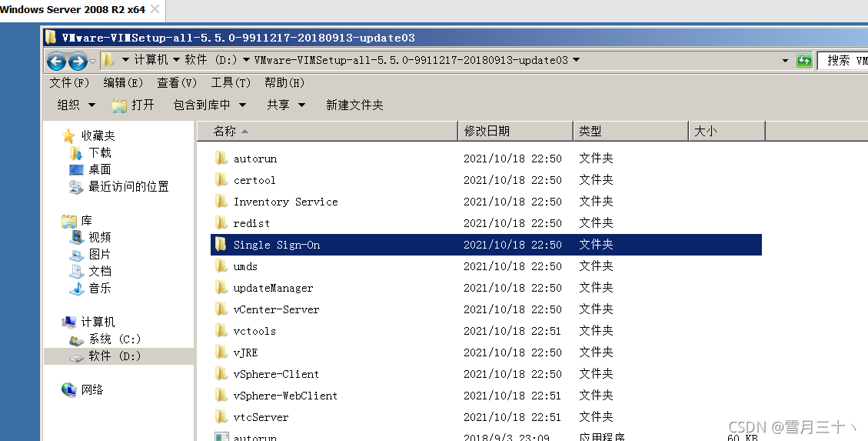Expand the 软件 (D:) breadcrumb arrow

coord(246,60)
